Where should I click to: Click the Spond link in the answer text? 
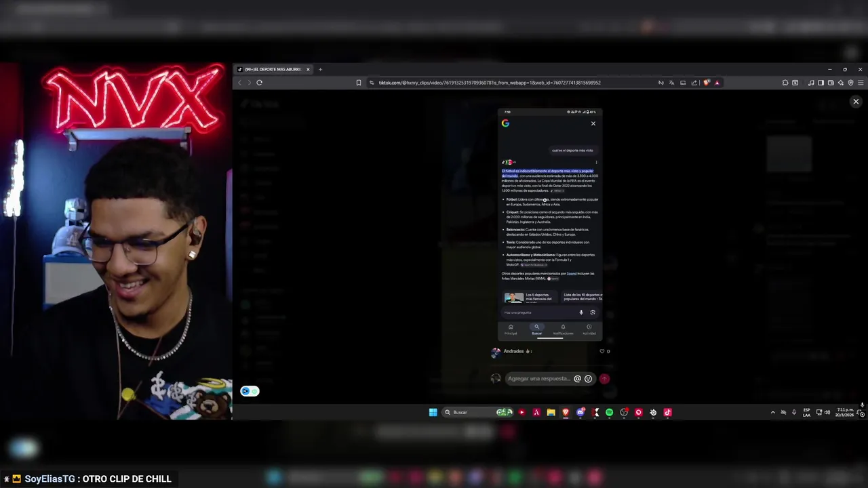tap(572, 274)
